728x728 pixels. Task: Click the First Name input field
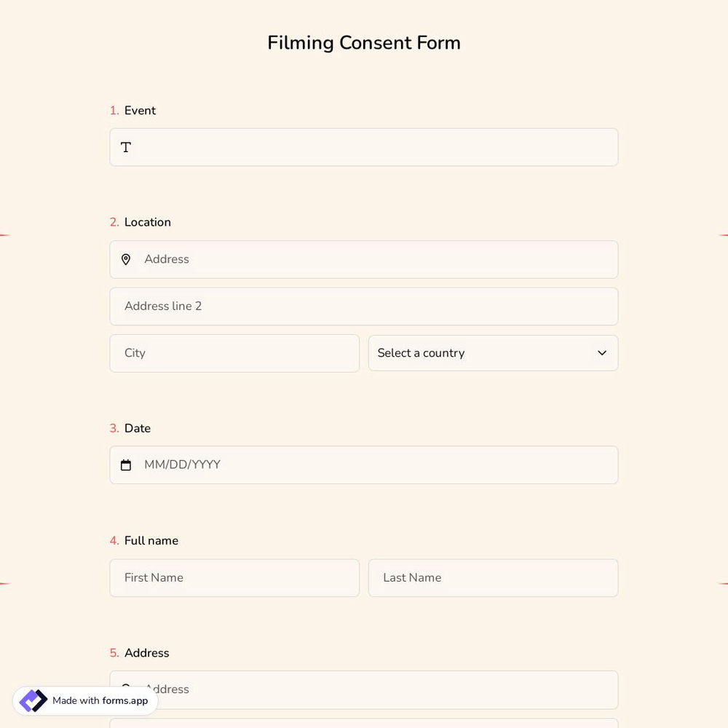234,578
